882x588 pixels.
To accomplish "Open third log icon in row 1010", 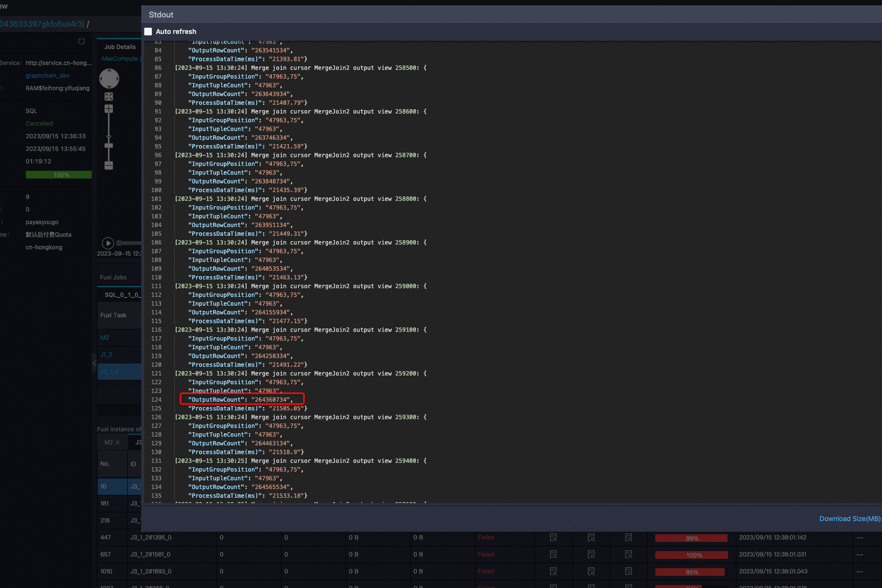I will click(629, 572).
